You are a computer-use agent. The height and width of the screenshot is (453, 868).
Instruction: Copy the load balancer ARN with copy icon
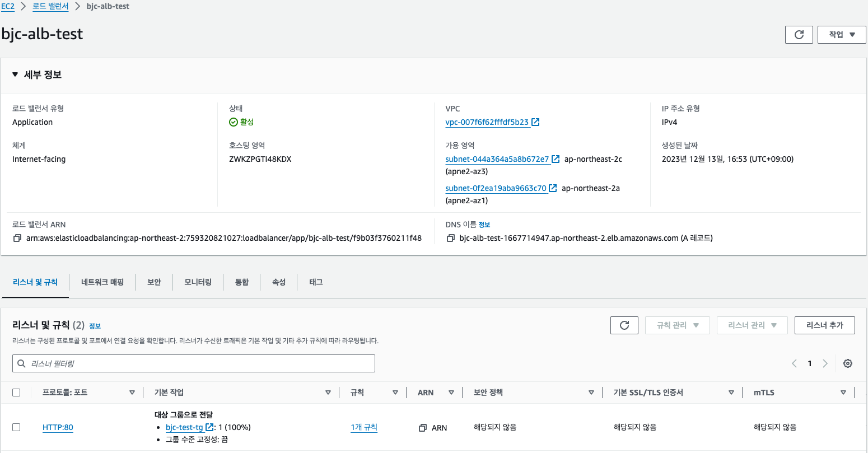pos(17,239)
